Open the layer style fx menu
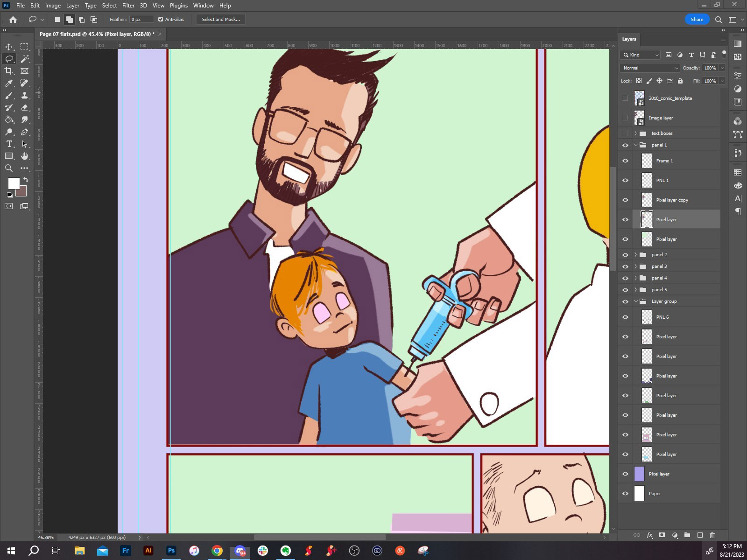 (x=649, y=535)
